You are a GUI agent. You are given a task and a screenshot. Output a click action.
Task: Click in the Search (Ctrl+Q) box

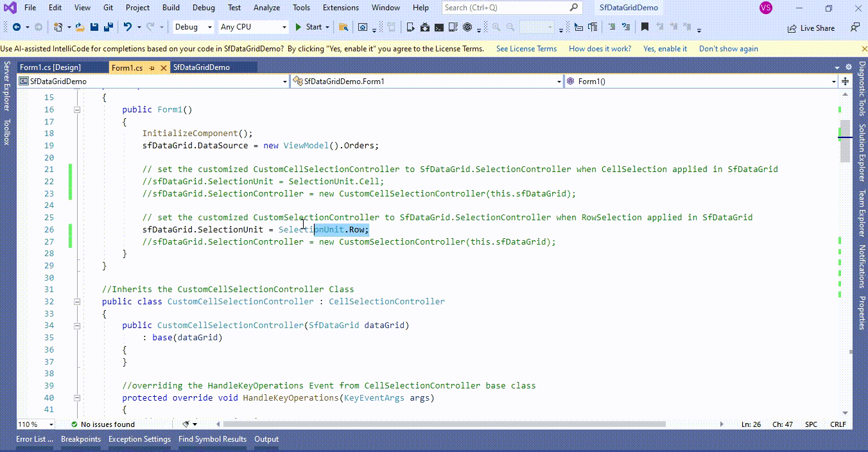[512, 8]
